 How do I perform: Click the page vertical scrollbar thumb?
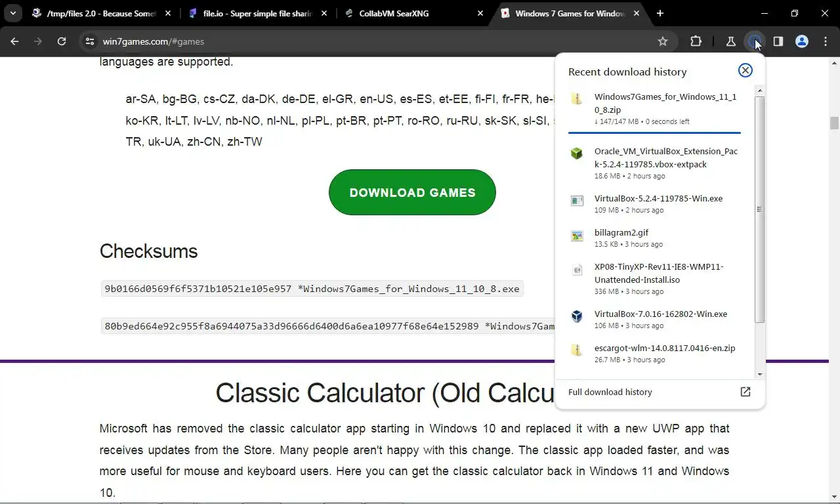(x=834, y=123)
